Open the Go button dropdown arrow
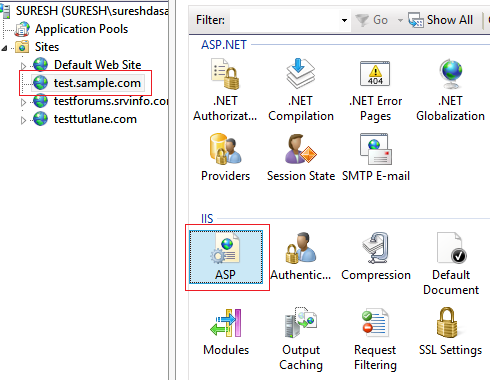 pos(400,20)
